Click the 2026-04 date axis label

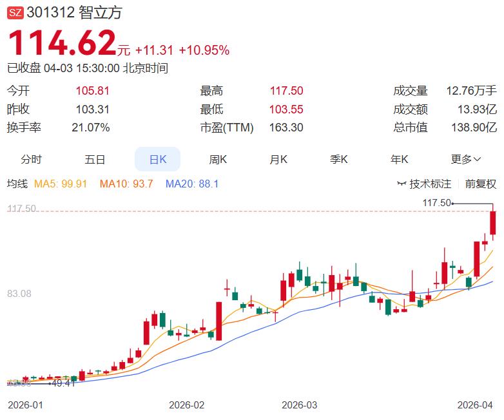[475, 405]
